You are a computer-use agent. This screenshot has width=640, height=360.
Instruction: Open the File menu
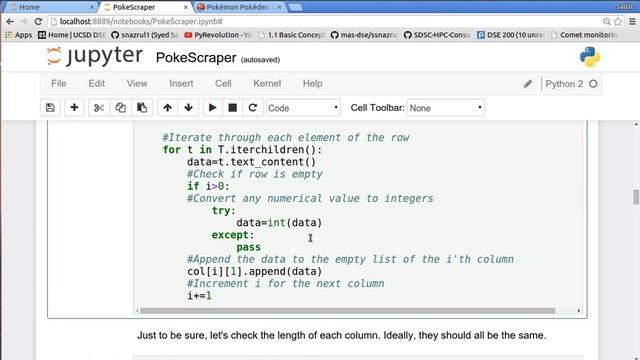coord(59,84)
